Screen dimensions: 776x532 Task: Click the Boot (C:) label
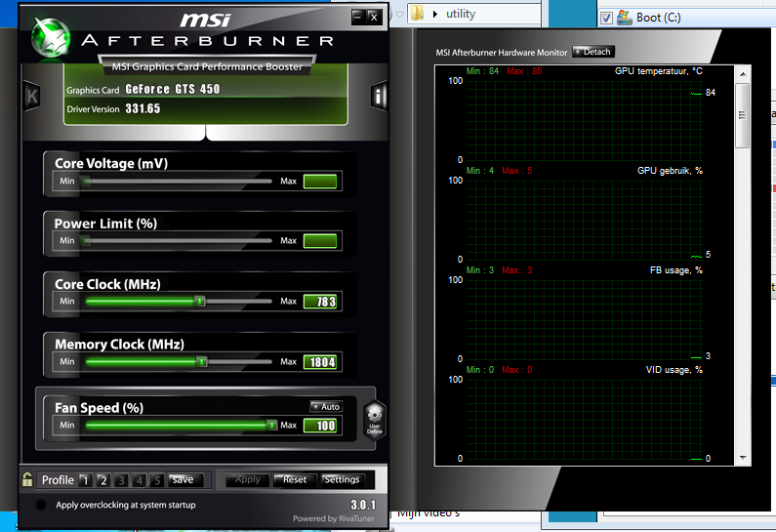(658, 18)
